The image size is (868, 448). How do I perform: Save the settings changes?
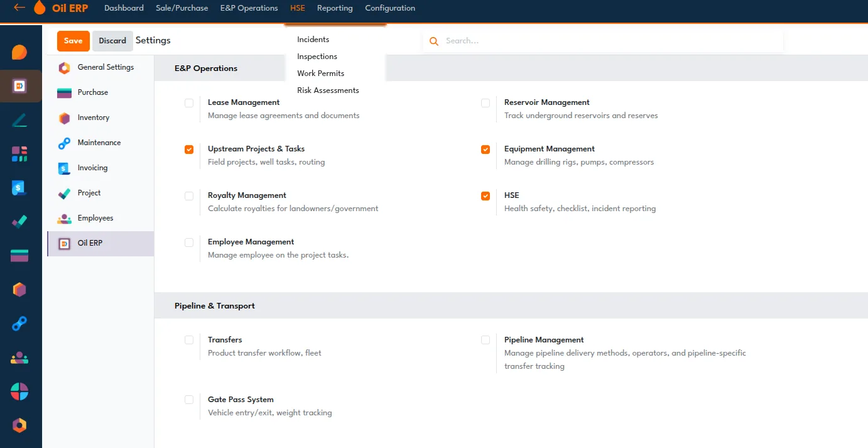click(73, 41)
